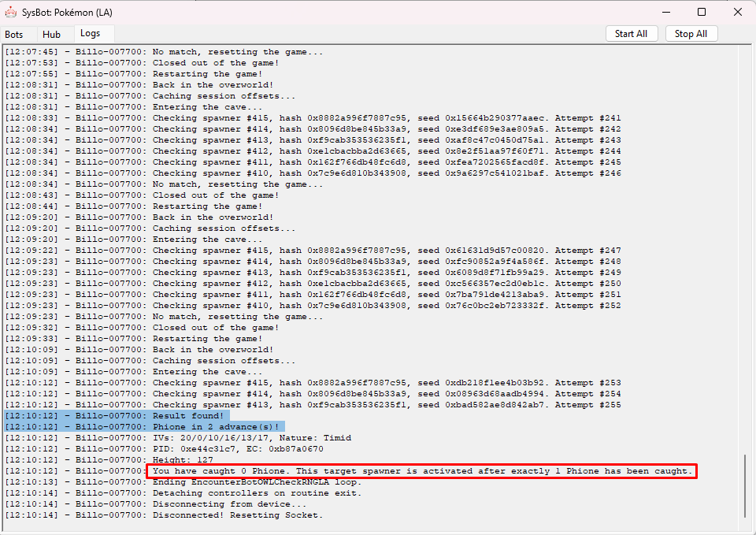Click the Attempt #251 log line
The height and width of the screenshot is (535, 756).
[x=313, y=295]
